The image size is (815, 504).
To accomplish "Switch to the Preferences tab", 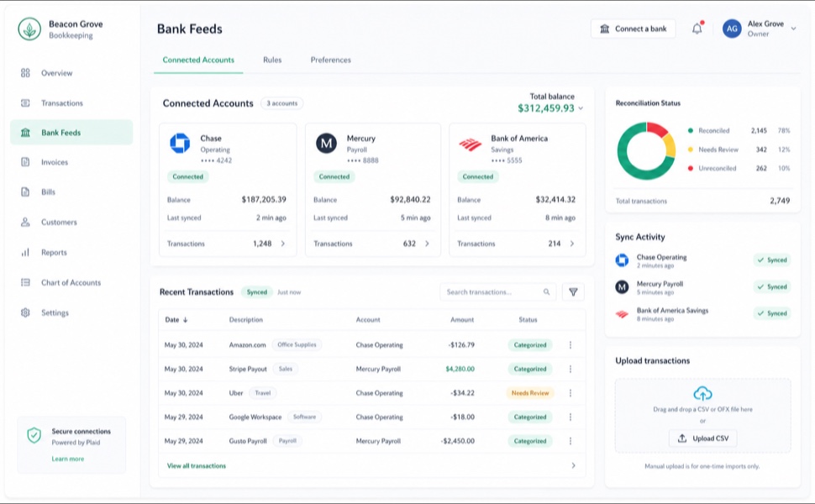I will (330, 60).
